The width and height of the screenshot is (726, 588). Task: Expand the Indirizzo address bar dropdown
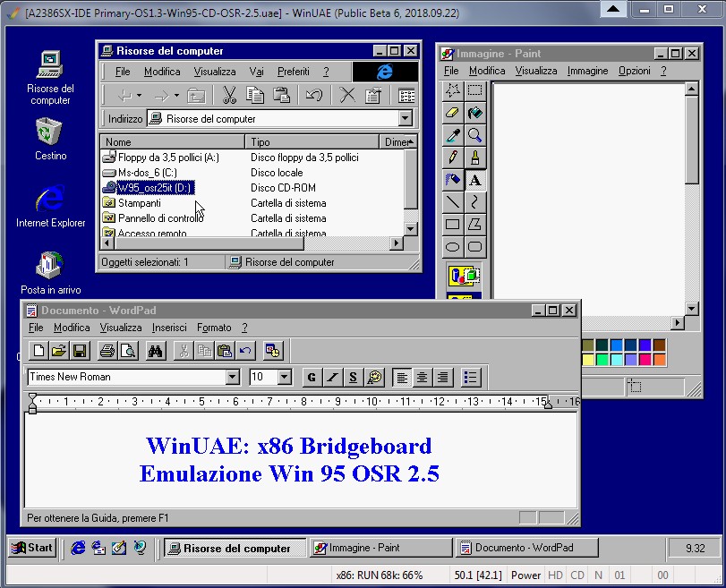[405, 119]
